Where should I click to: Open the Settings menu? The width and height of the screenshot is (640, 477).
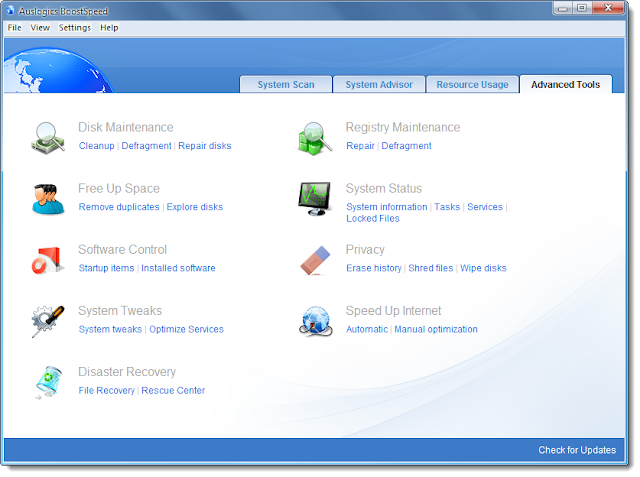pyautogui.click(x=75, y=28)
